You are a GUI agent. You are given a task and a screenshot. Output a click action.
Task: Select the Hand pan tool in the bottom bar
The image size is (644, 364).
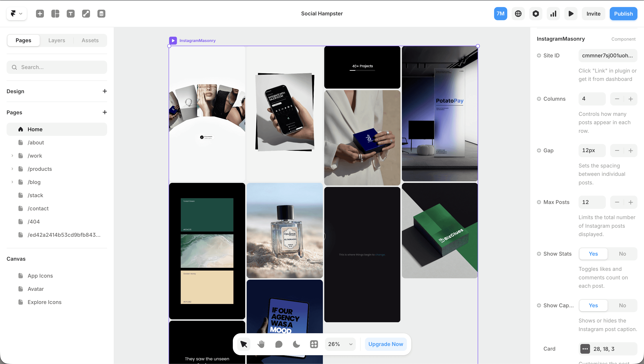[261, 344]
